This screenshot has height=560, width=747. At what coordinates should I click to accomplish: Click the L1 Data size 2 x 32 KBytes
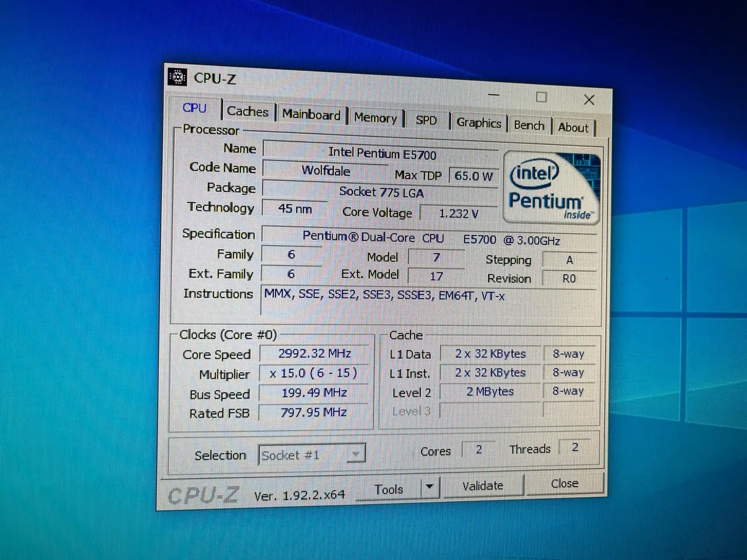coord(490,353)
